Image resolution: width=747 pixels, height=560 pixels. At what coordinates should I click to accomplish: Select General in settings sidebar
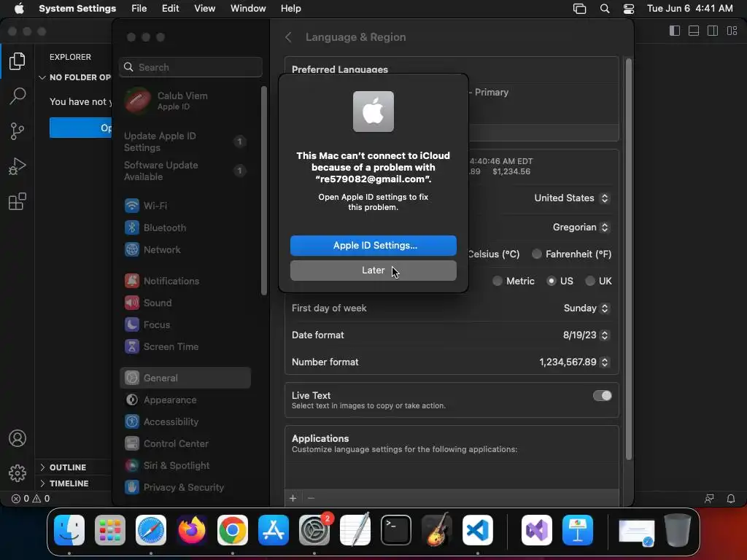[185, 378]
